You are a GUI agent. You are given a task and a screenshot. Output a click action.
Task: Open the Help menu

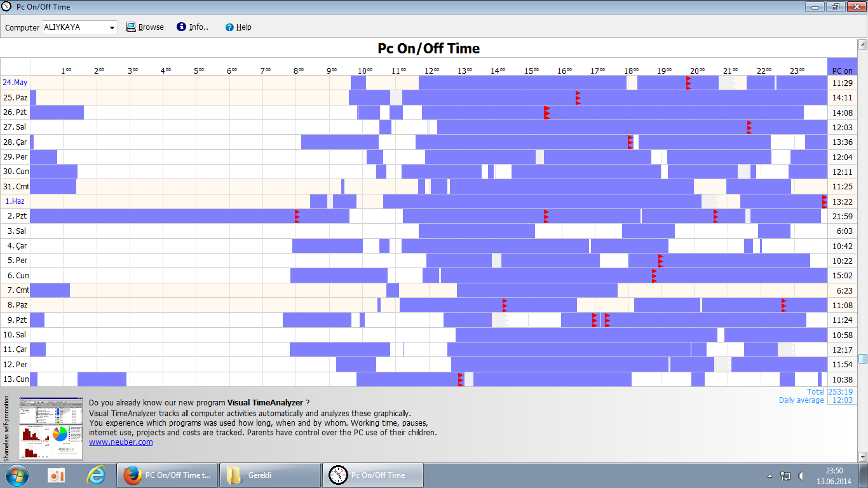coord(238,27)
